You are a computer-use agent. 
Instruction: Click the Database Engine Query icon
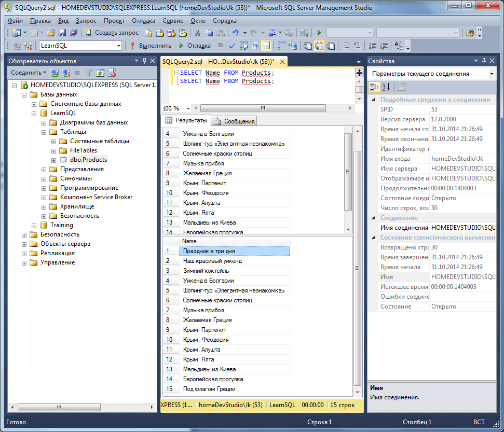(148, 33)
